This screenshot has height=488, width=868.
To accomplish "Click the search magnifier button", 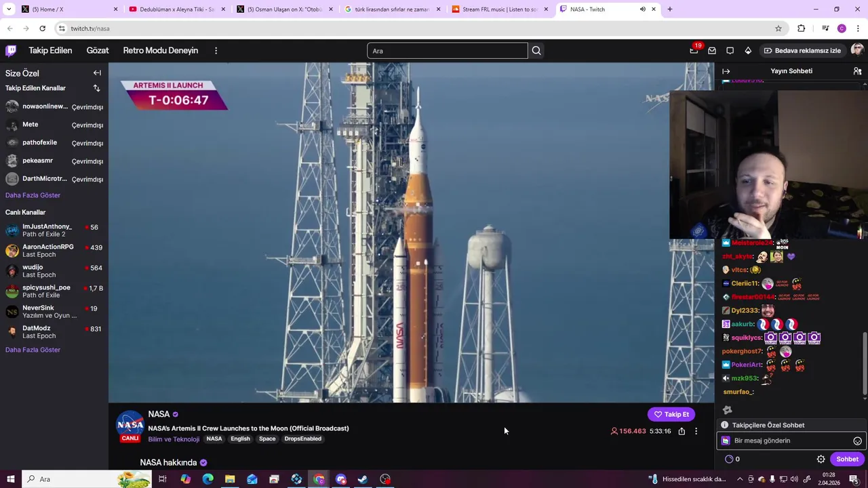I will (536, 50).
